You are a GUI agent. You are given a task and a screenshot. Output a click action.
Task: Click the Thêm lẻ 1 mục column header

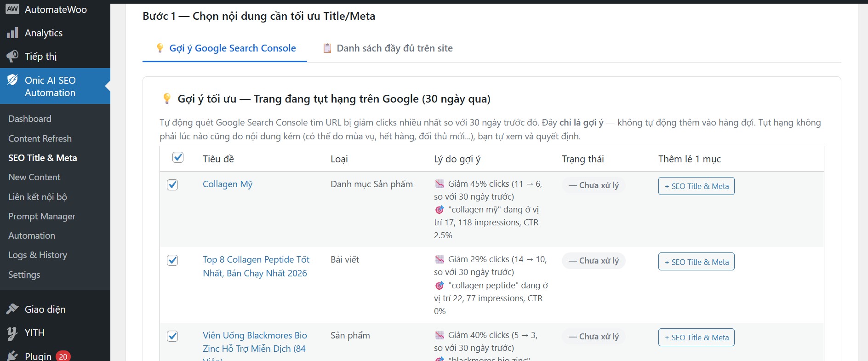point(689,159)
